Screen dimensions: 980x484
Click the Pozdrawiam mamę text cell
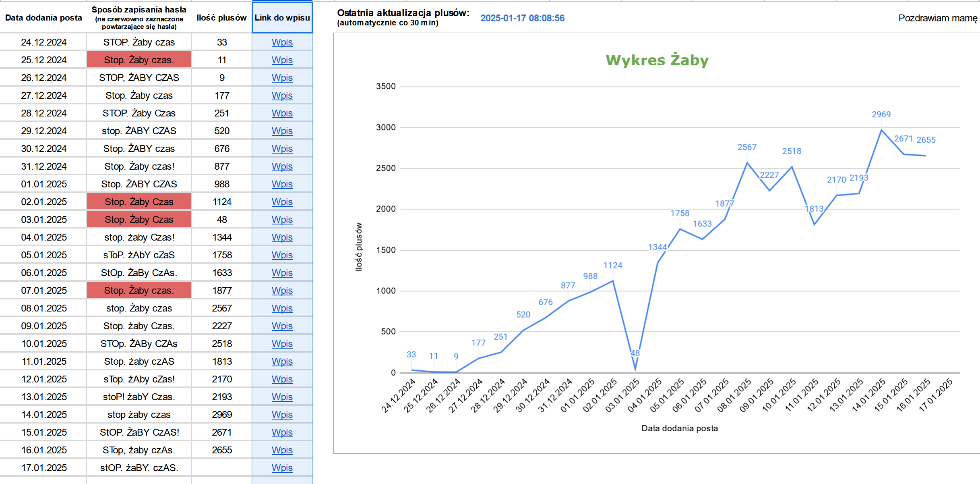pos(937,18)
